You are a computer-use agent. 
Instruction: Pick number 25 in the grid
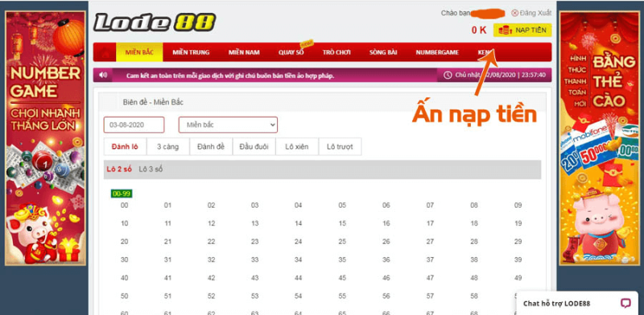(x=342, y=242)
